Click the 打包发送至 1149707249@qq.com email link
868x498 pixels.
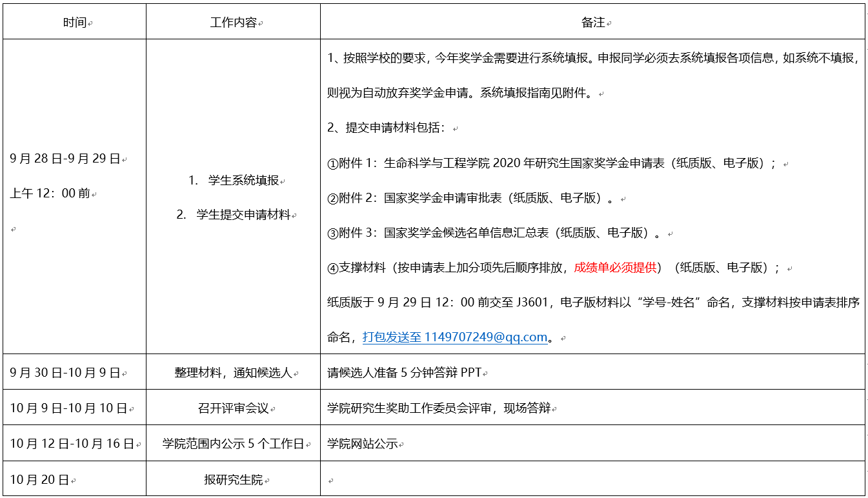coord(454,337)
